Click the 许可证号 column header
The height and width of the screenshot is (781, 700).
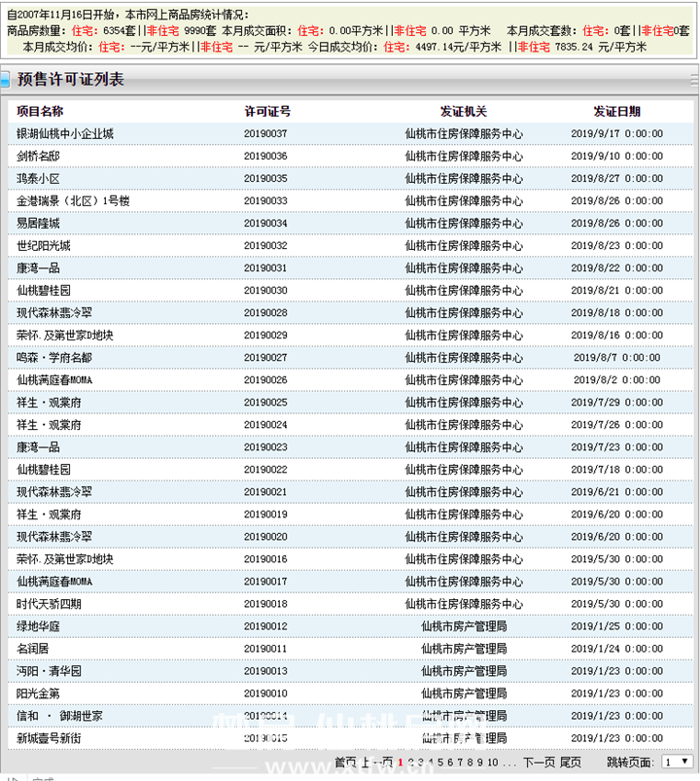[x=267, y=111]
